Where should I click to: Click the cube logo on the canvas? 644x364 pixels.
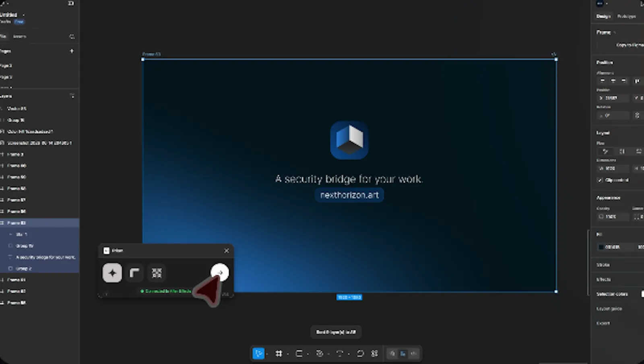pos(349,140)
